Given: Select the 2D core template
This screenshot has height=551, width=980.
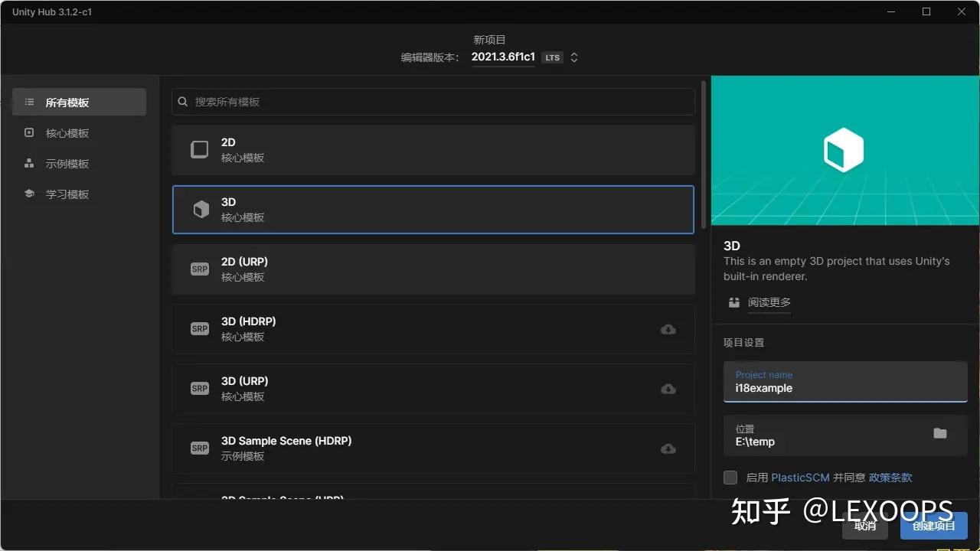Looking at the screenshot, I should coord(433,149).
